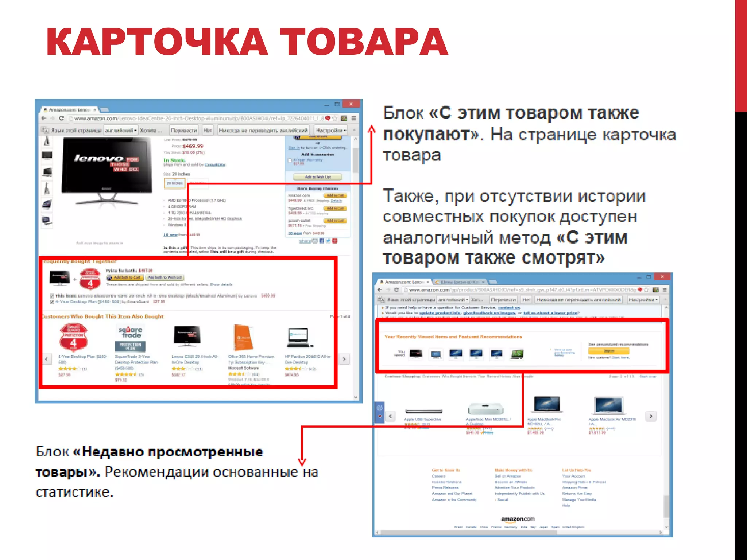Click yellow Sign in button in right window
This screenshot has height=560, width=747.
(x=608, y=351)
